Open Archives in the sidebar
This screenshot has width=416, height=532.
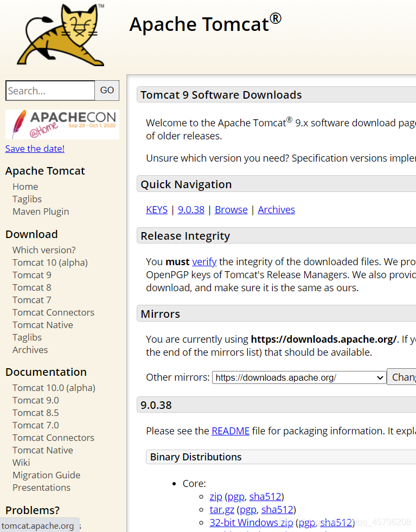[x=30, y=350]
